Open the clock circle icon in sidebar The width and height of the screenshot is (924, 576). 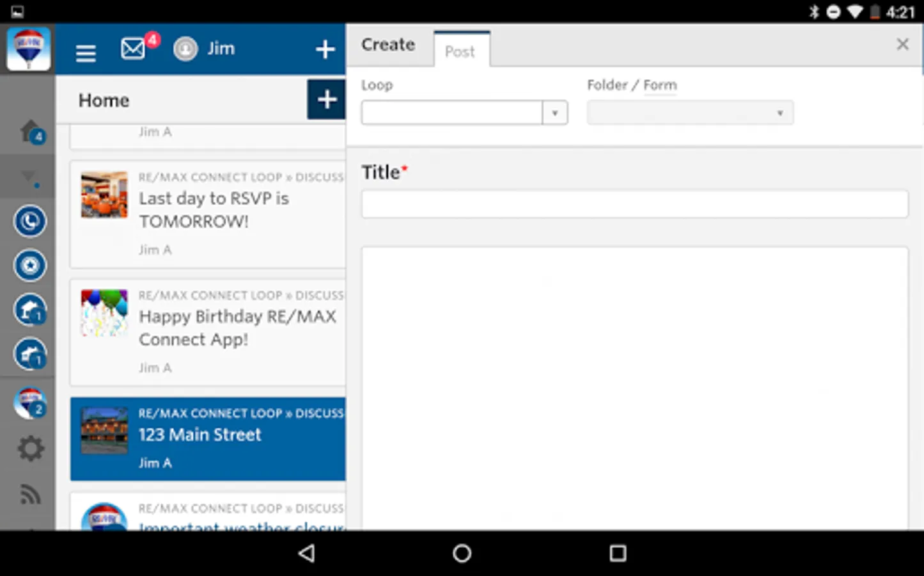point(29,221)
